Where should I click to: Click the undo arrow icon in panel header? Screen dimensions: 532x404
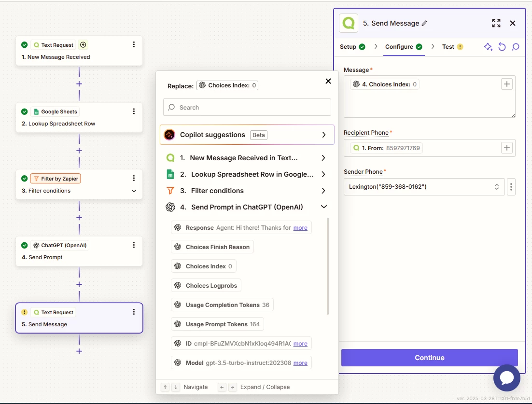click(502, 47)
